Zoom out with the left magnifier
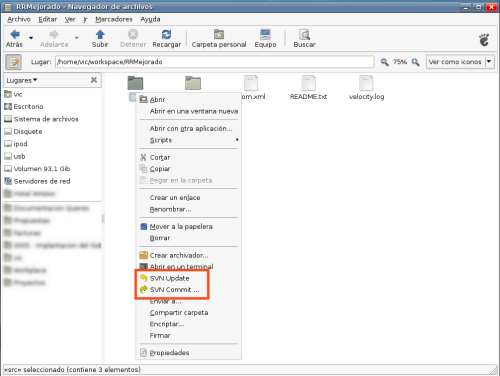Screen dimensions: 500x376 pos(384,62)
